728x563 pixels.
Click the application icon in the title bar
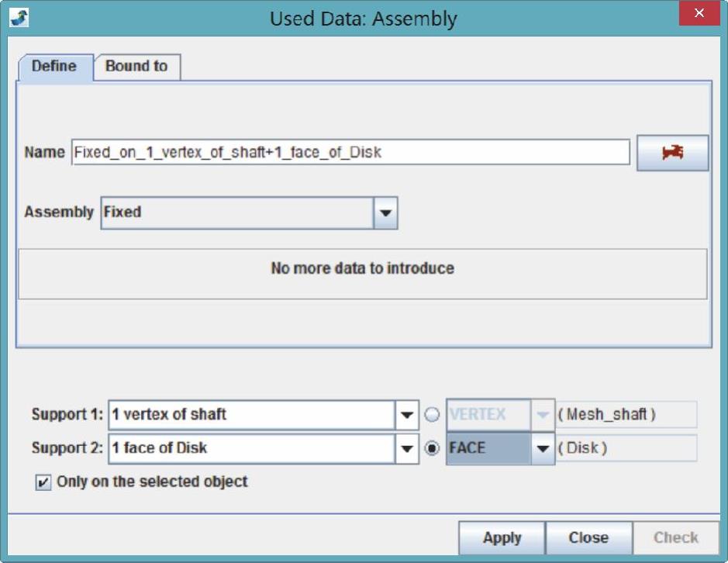tap(19, 17)
